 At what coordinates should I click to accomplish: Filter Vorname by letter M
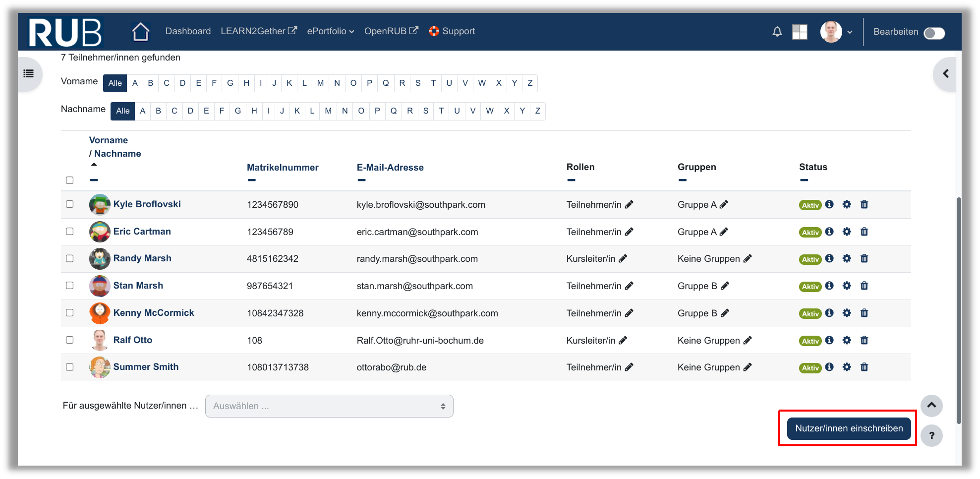coord(320,83)
